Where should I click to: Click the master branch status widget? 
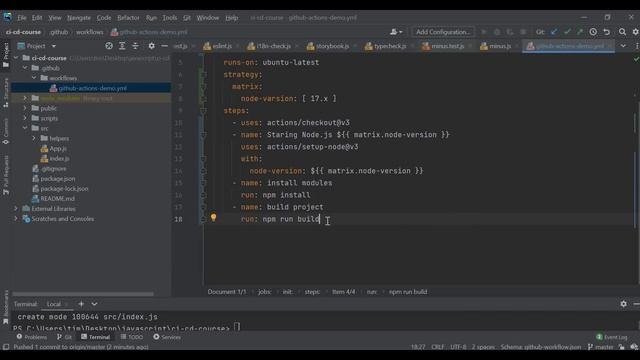[x=601, y=347]
